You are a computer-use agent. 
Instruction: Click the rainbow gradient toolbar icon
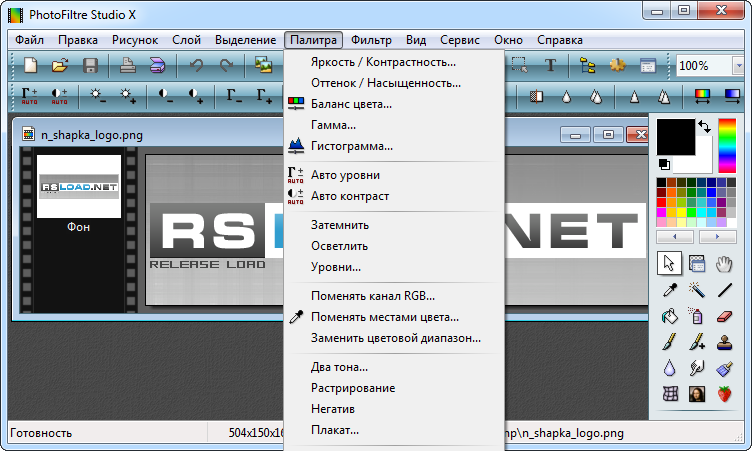pos(702,96)
